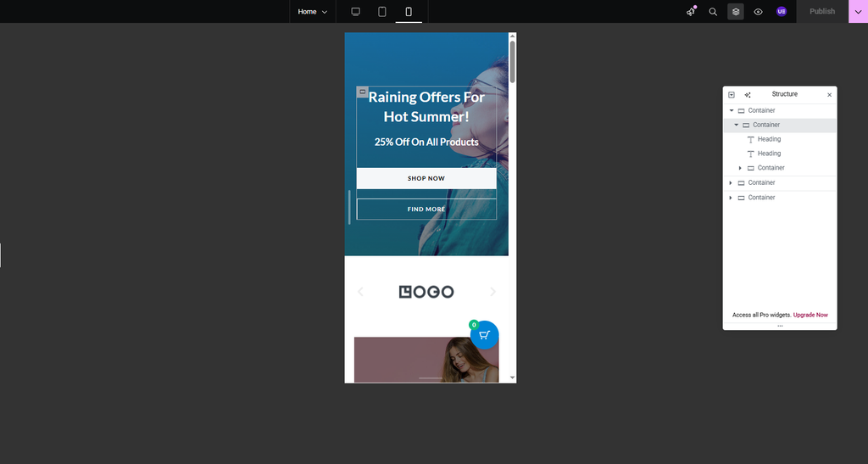
Task: Expand the last Container in Structure
Action: [731, 198]
